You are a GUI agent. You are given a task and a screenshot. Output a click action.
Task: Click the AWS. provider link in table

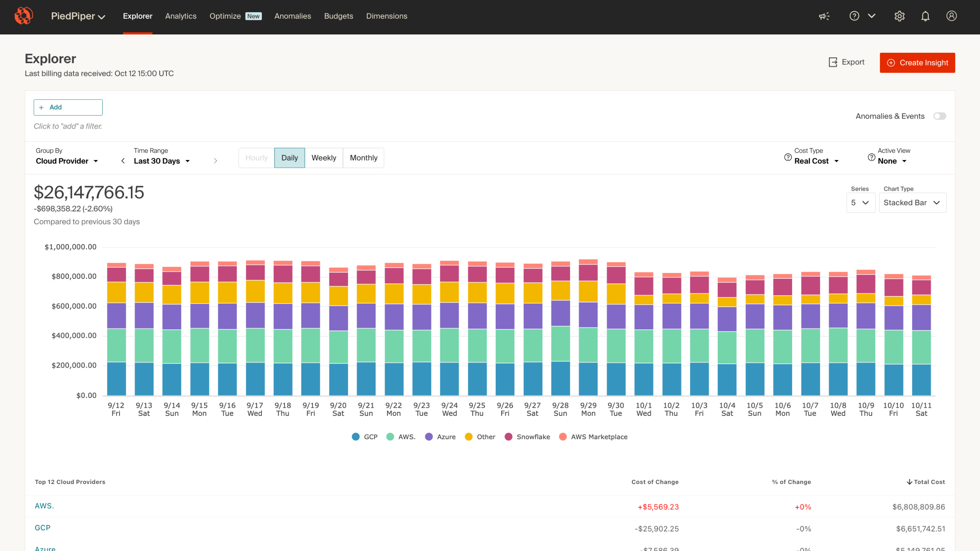(44, 506)
